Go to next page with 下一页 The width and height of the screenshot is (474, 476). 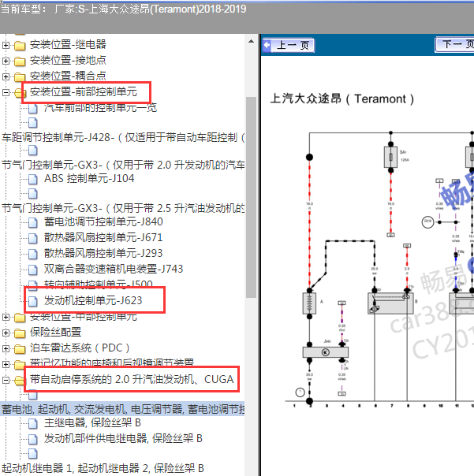[x=455, y=45]
